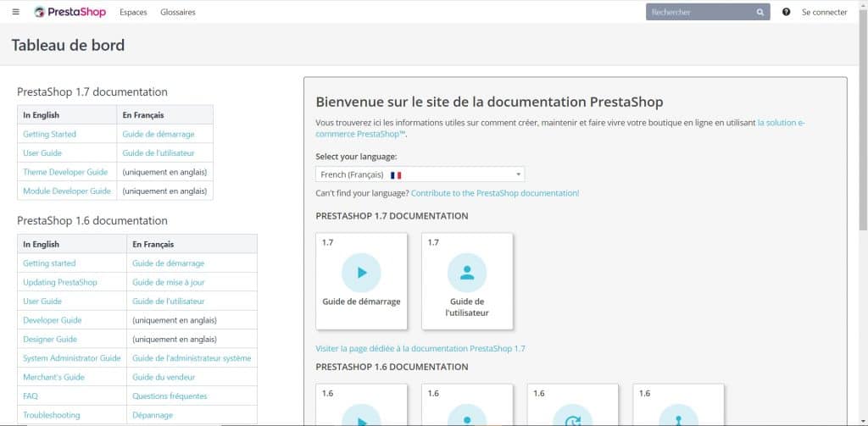Screen dimensions: 868x426
Task: Click the 'Select your language:' label
Action: point(356,157)
